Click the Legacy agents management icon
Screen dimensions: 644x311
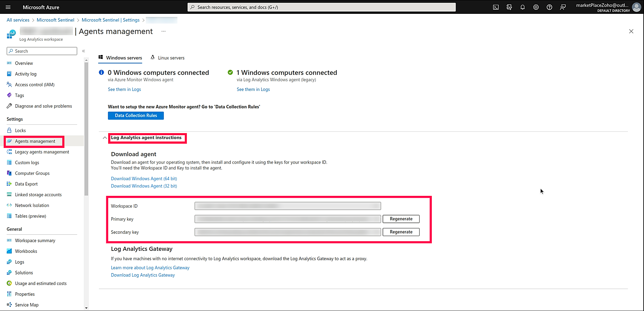tap(9, 152)
